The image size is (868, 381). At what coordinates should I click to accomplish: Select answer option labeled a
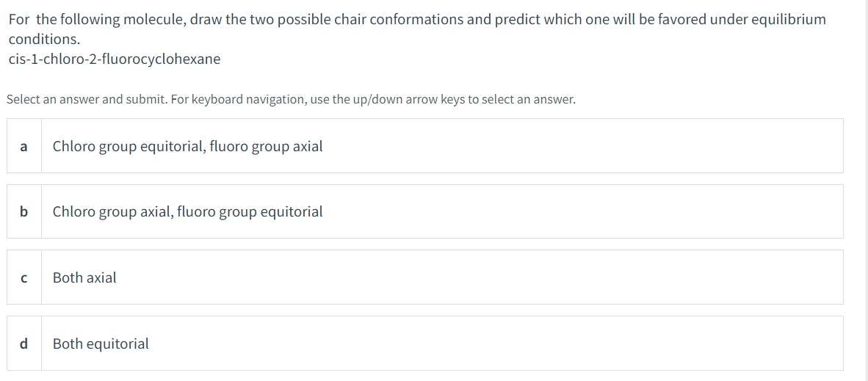[x=23, y=146]
